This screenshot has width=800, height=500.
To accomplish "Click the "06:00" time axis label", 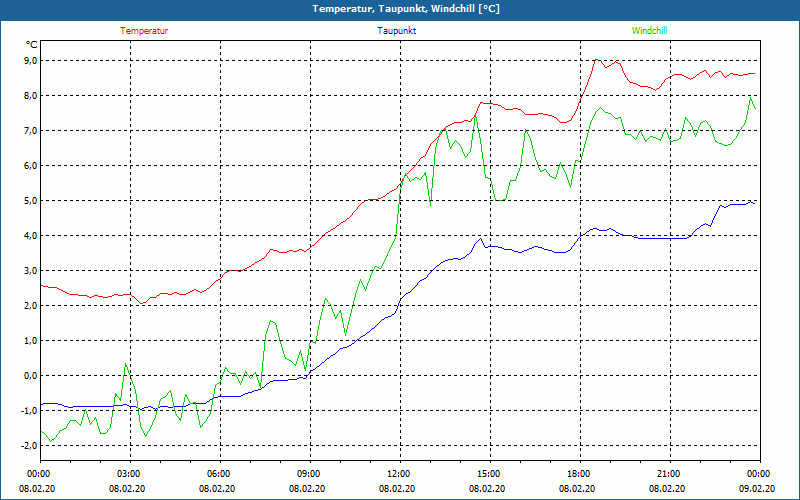I will click(217, 474).
